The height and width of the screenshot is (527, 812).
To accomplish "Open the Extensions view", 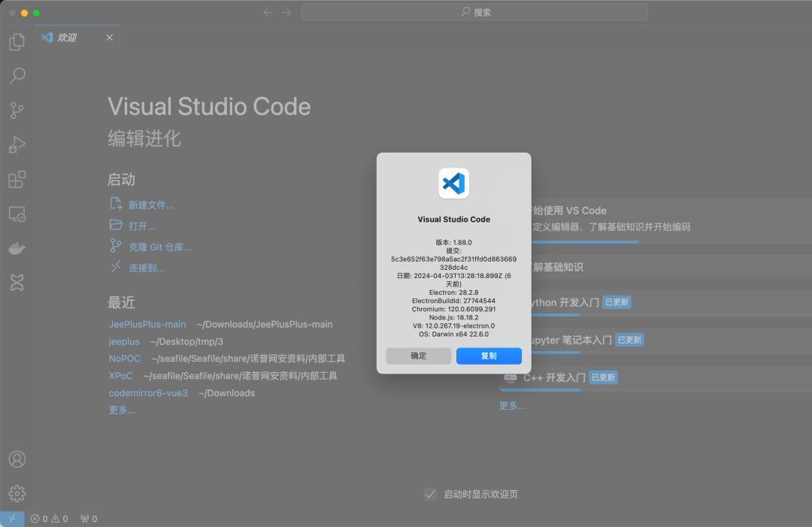I will tap(17, 180).
